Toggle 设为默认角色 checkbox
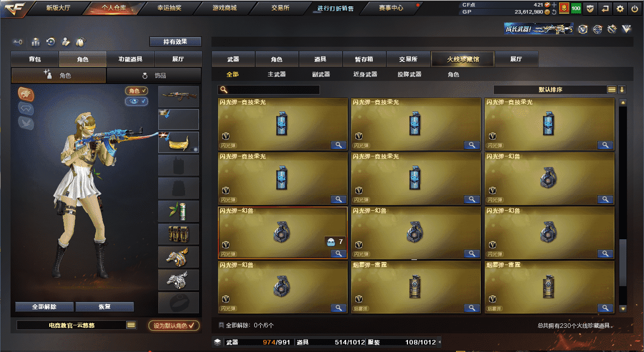The width and height of the screenshot is (644, 352). coord(174,325)
